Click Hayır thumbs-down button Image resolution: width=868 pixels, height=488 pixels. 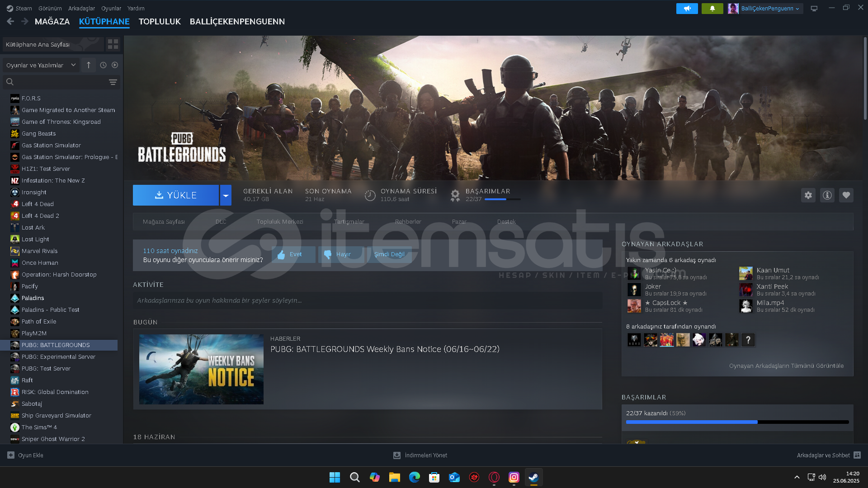click(x=340, y=254)
